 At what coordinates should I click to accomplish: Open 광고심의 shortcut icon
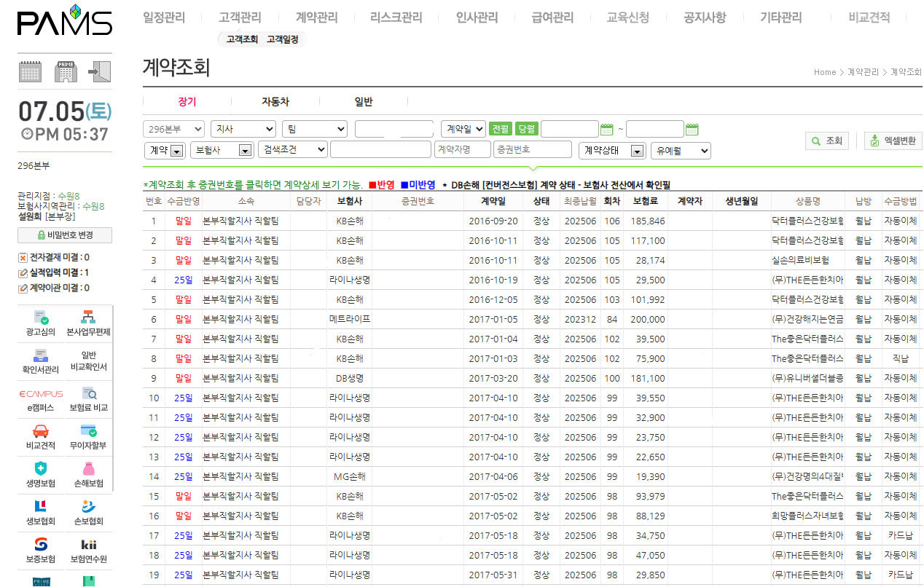[41, 318]
